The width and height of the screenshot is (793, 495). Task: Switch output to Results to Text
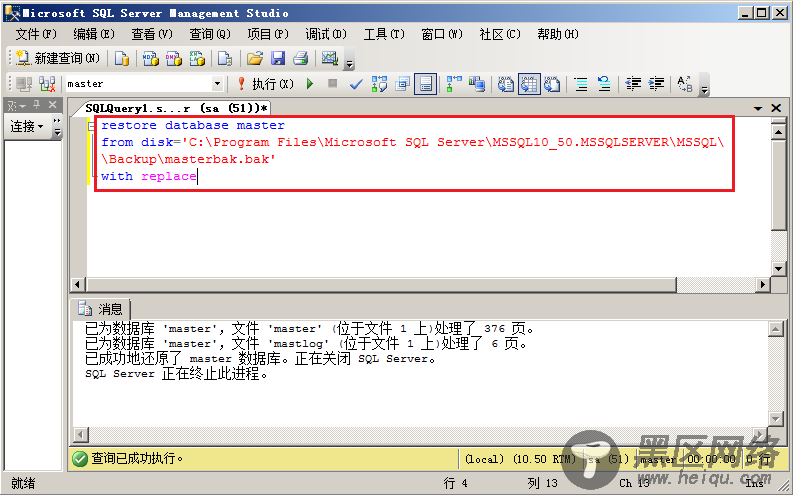505,83
